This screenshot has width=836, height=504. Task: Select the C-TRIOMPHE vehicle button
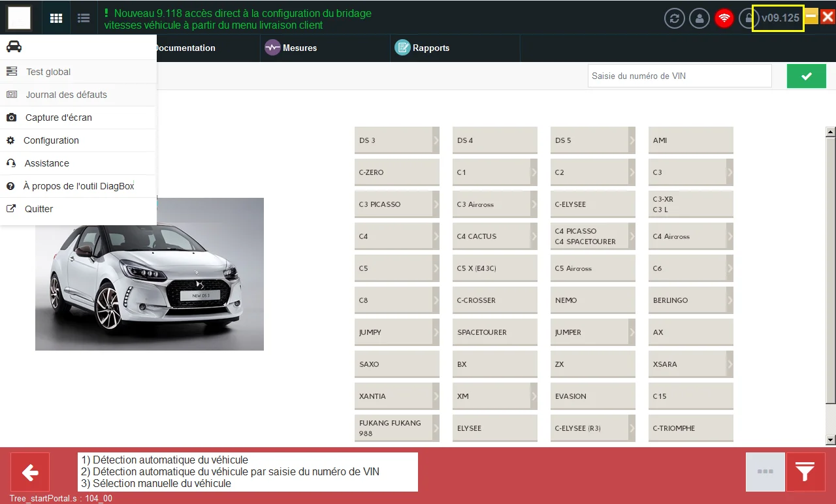click(x=691, y=428)
